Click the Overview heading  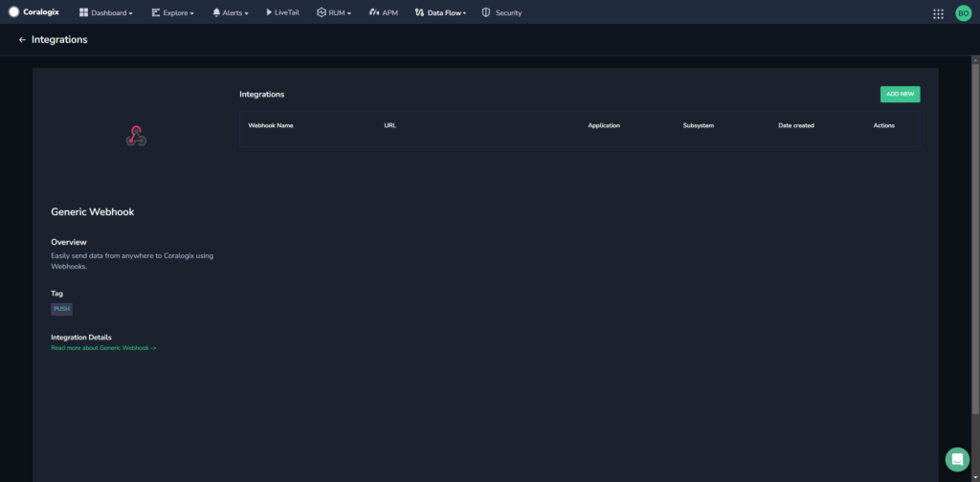pyautogui.click(x=69, y=242)
